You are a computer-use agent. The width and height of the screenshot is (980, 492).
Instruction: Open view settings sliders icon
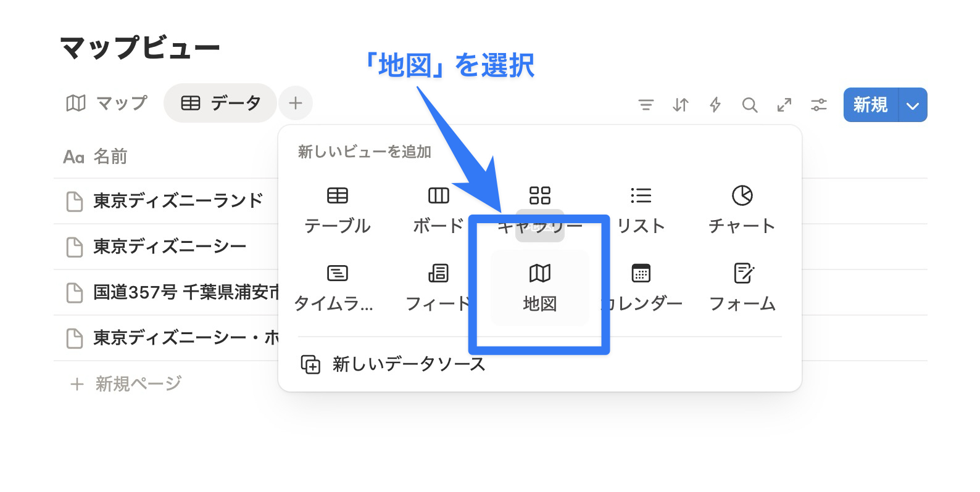pyautogui.click(x=818, y=105)
